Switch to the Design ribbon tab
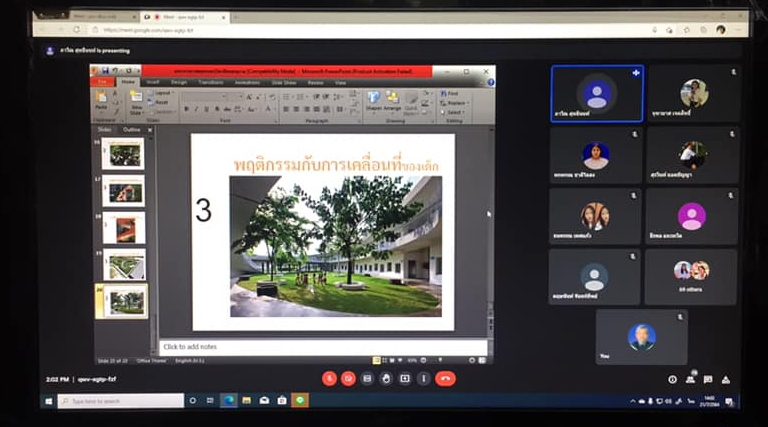The width and height of the screenshot is (768, 427). click(x=178, y=83)
